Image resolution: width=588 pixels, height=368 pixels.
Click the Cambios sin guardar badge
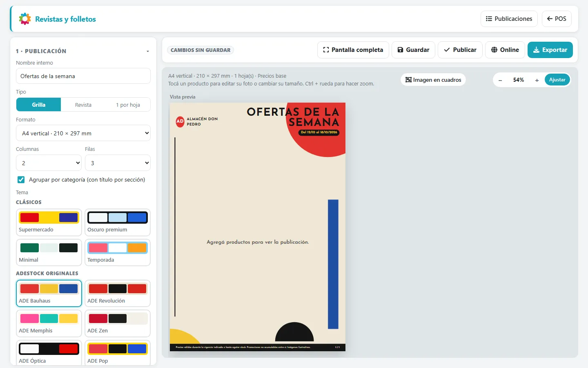click(200, 50)
